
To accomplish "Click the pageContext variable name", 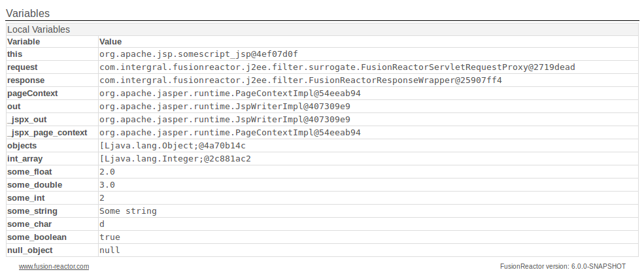I will coord(33,93).
